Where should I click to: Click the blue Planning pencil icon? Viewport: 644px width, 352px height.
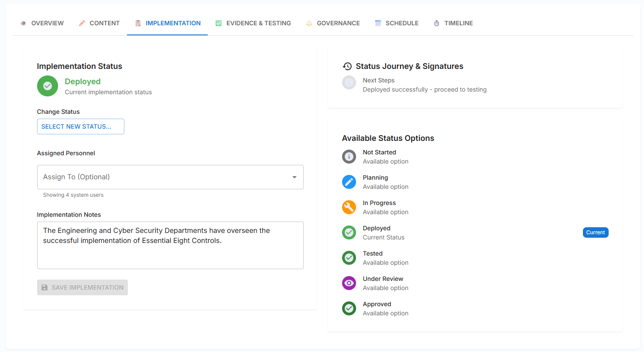tap(349, 182)
